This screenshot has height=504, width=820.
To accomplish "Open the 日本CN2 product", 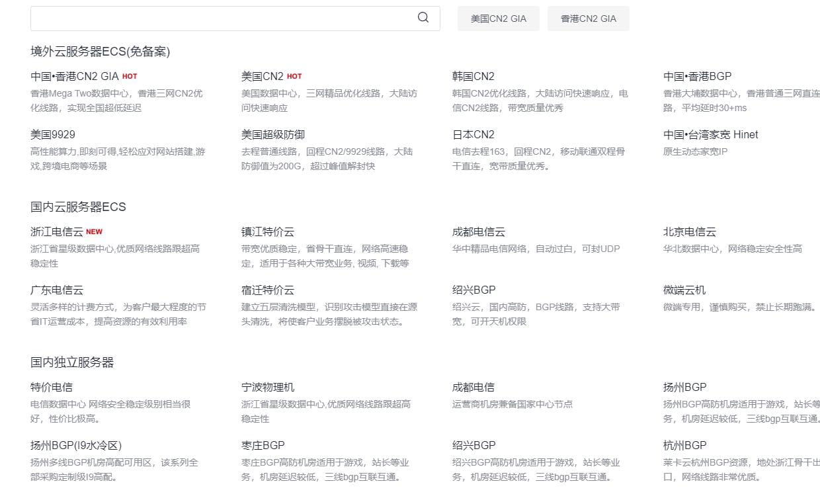I will pyautogui.click(x=470, y=134).
